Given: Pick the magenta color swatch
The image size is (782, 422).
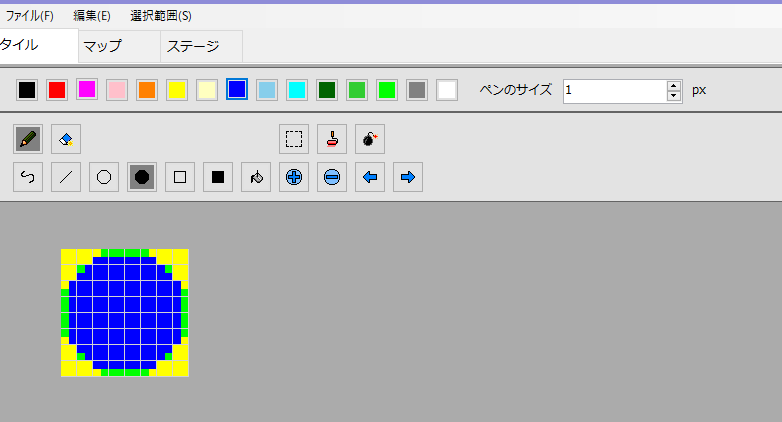Looking at the screenshot, I should coord(87,90).
